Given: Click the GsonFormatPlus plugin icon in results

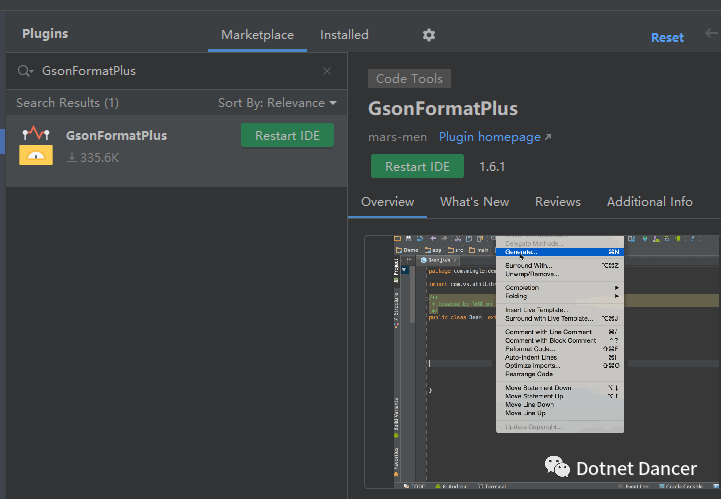Looking at the screenshot, I should point(36,145).
